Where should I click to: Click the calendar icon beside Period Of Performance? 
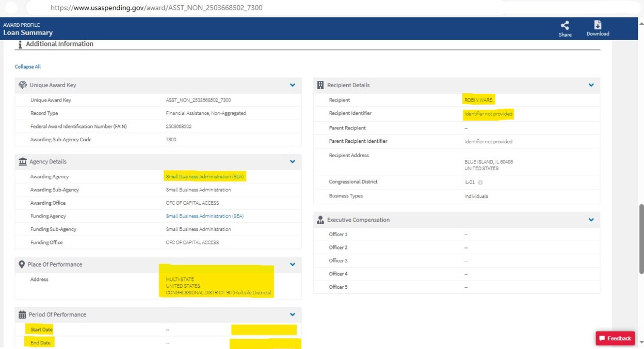click(x=22, y=314)
